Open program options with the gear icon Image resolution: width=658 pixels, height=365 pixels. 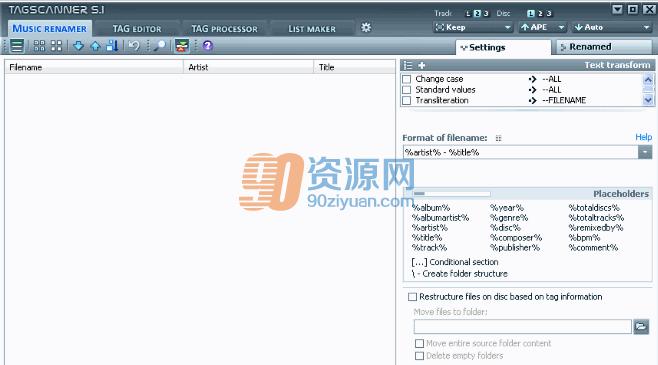click(366, 28)
